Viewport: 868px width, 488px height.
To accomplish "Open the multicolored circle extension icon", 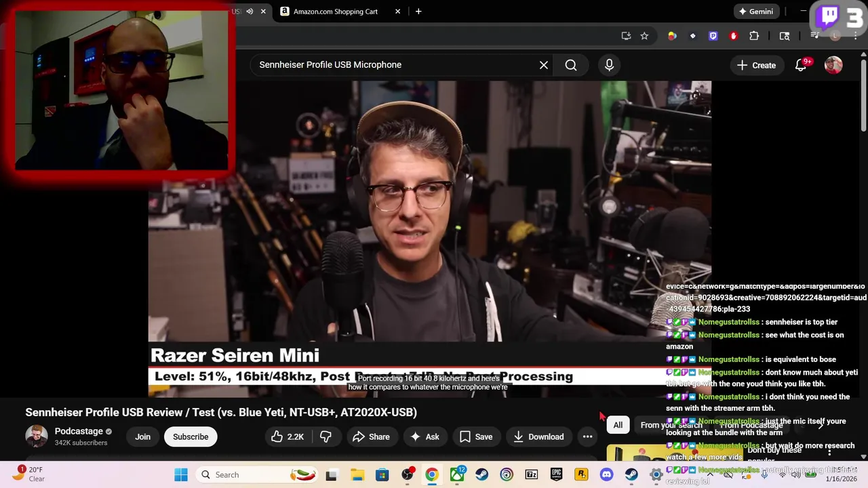I will click(x=672, y=36).
